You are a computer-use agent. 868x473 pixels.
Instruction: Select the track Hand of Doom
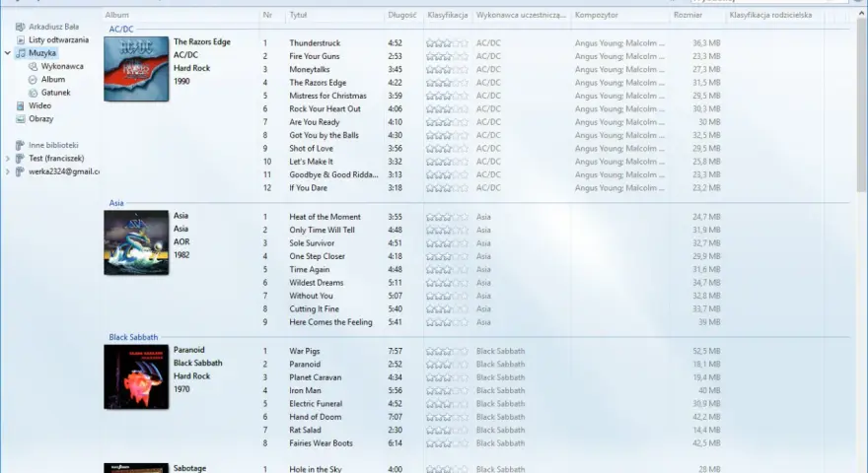pyautogui.click(x=315, y=417)
